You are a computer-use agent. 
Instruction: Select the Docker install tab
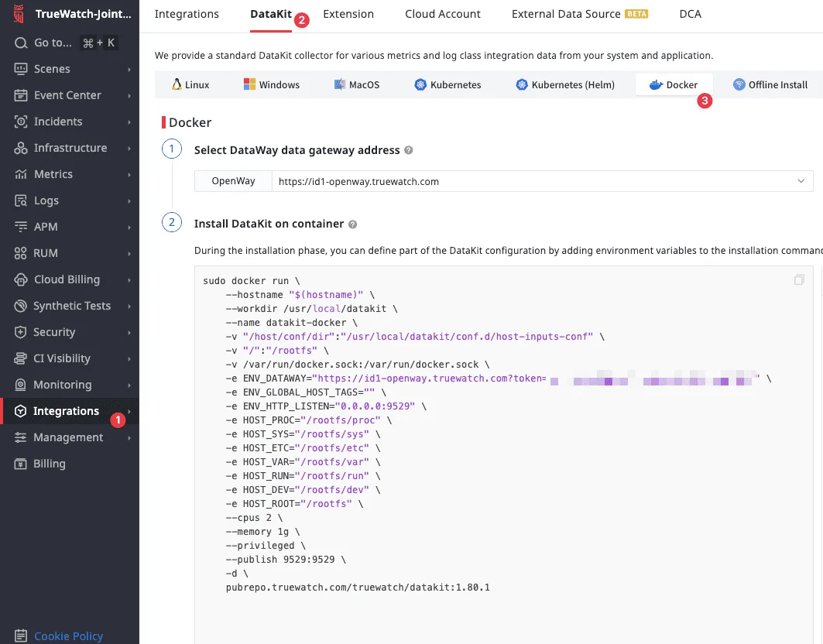(x=674, y=84)
